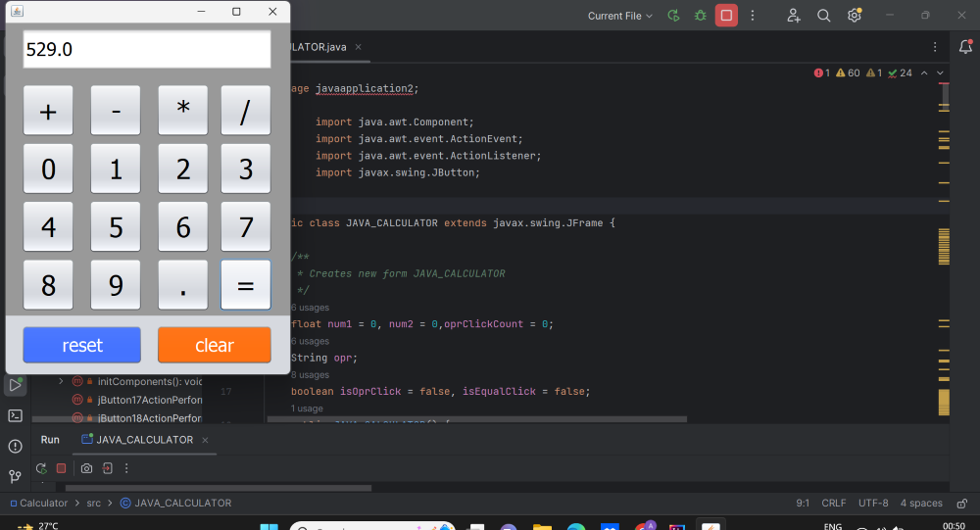Close the JAVA_CALCULATOR run tab
980x530 pixels.
(205, 440)
